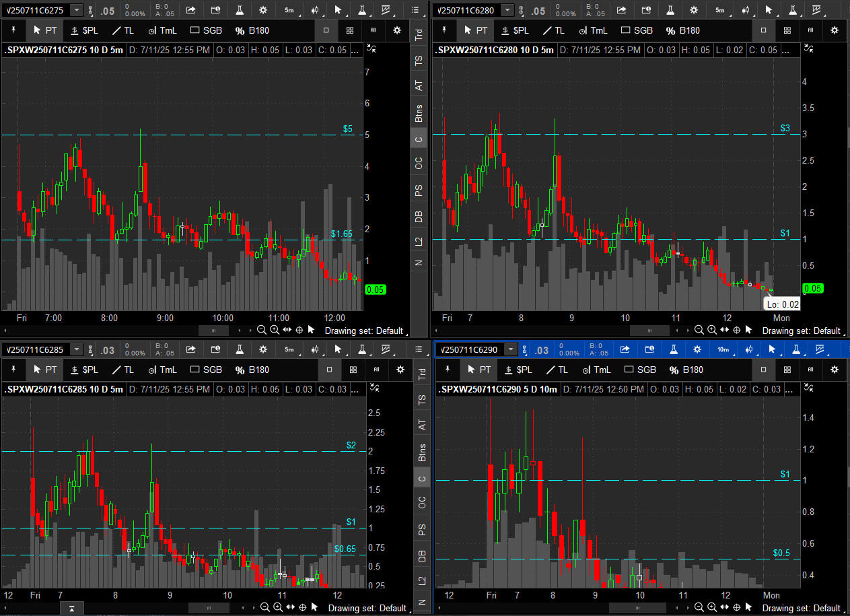Screen dimensions: 850x616
Task: Click 'Drawing set: Default' under C6275 chart
Action: 364,331
